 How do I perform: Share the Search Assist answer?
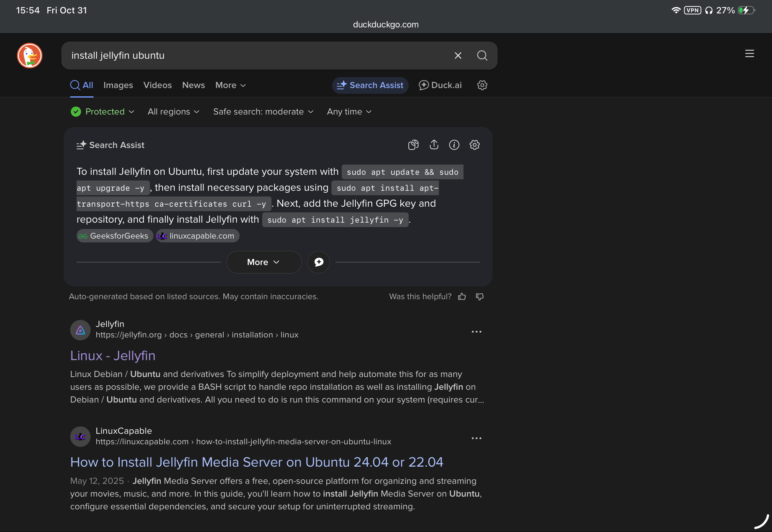[x=434, y=145]
